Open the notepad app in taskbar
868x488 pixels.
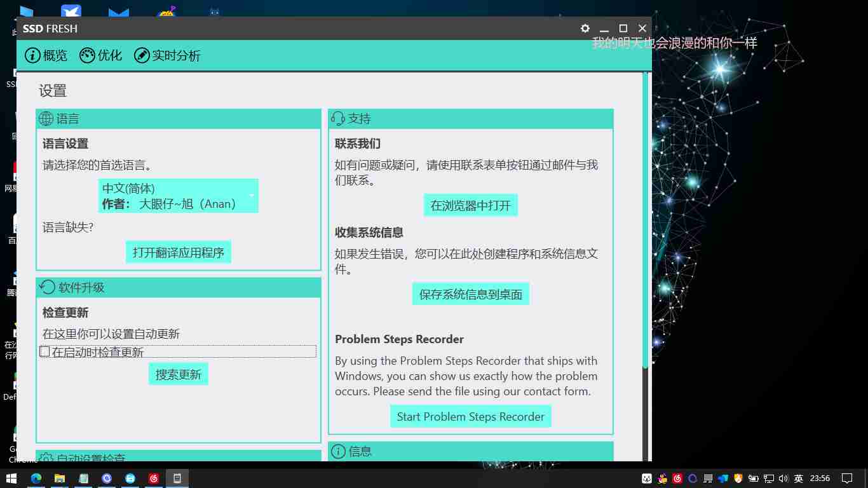point(83,478)
